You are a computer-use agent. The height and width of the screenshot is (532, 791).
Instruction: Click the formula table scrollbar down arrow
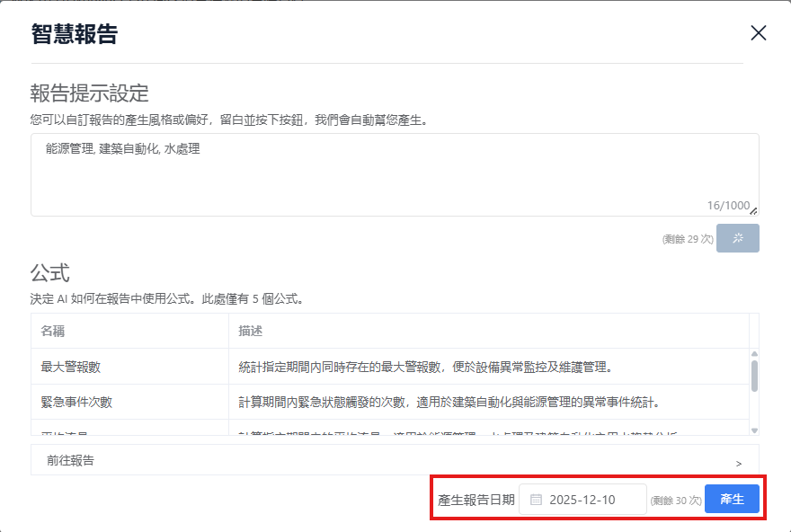tap(754, 430)
